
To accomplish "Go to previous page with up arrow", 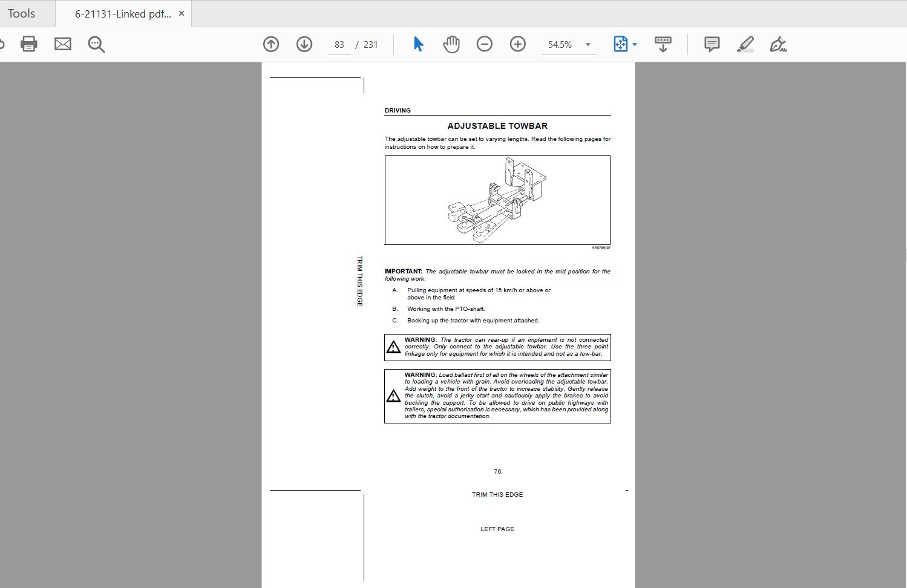I will click(x=271, y=44).
